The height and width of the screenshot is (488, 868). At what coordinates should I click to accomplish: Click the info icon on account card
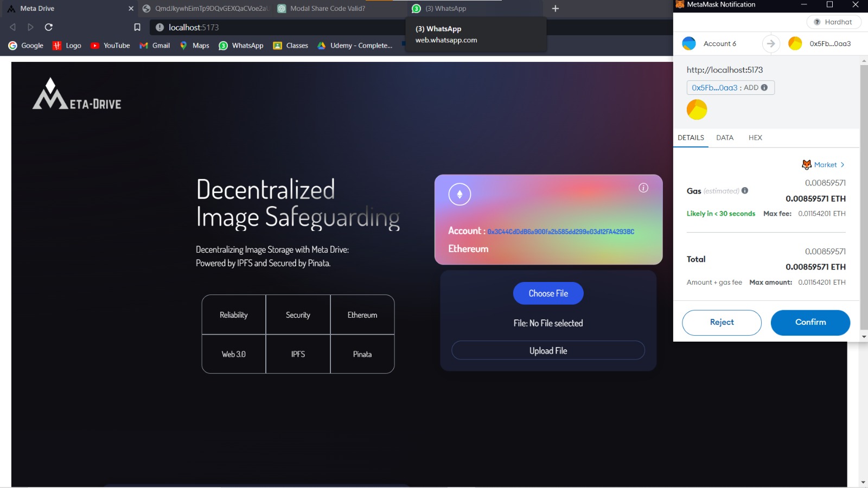coord(643,188)
